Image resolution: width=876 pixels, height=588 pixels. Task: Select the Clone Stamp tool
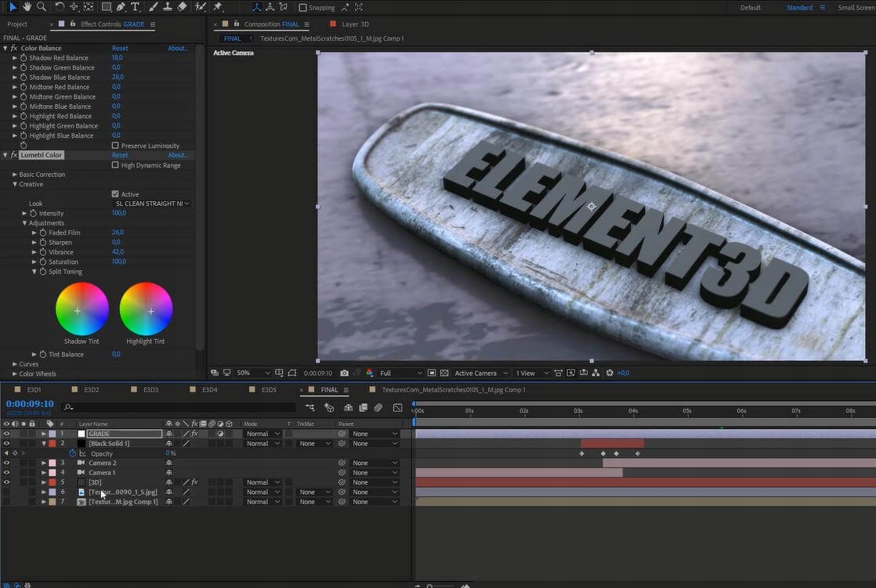[167, 7]
